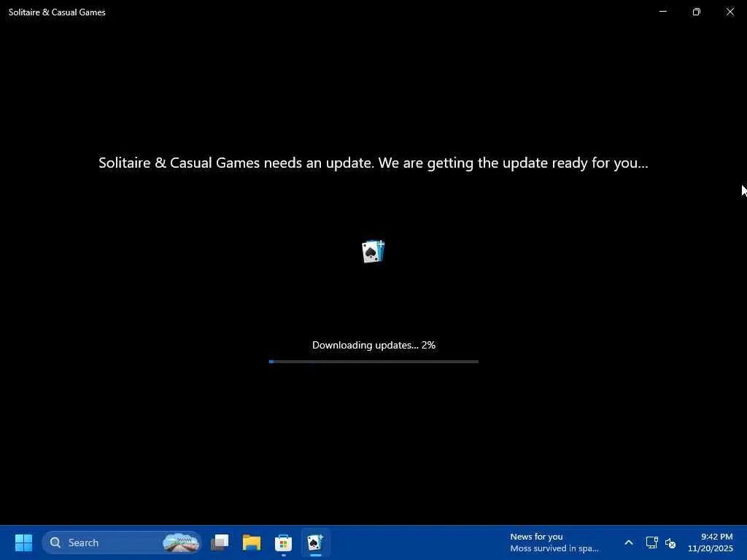Click the download progress bar
The width and height of the screenshot is (747, 560).
373,362
